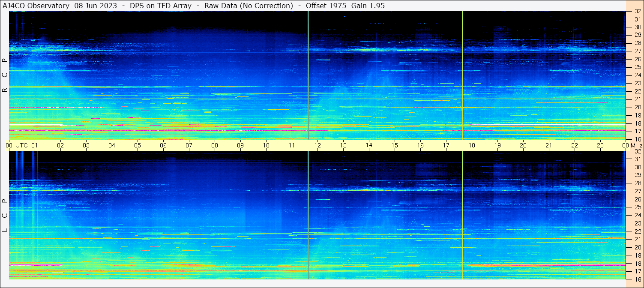Screen dimensions: 644x288
Task: Select the 10 hour tick label
Action: click(x=266, y=145)
